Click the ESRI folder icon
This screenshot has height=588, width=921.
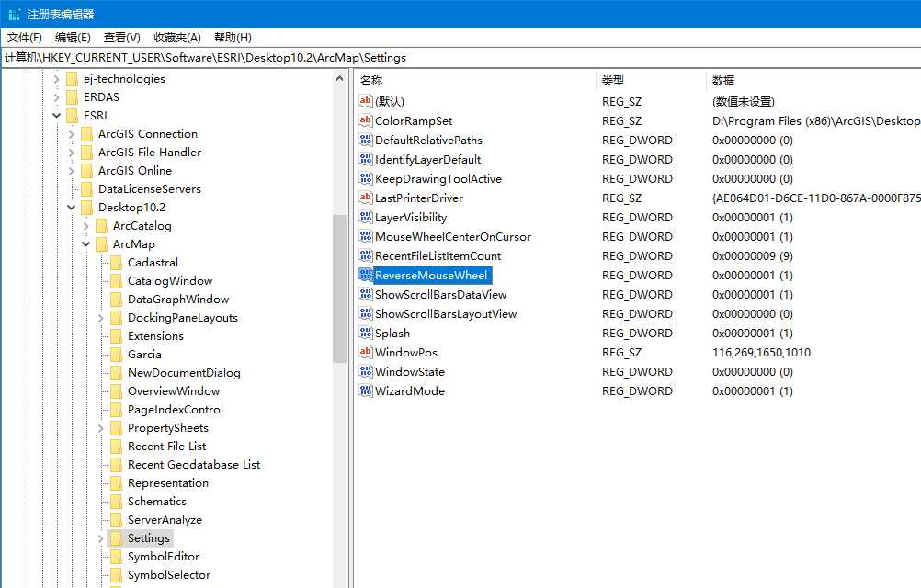[x=73, y=116]
